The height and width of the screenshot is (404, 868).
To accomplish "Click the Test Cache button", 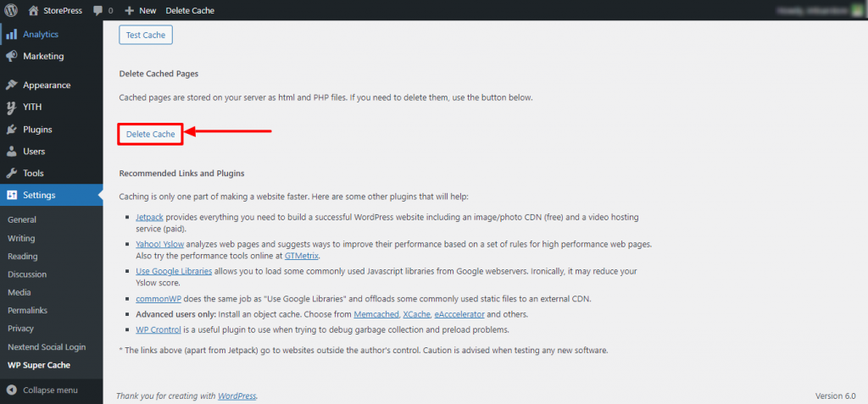I will [146, 35].
